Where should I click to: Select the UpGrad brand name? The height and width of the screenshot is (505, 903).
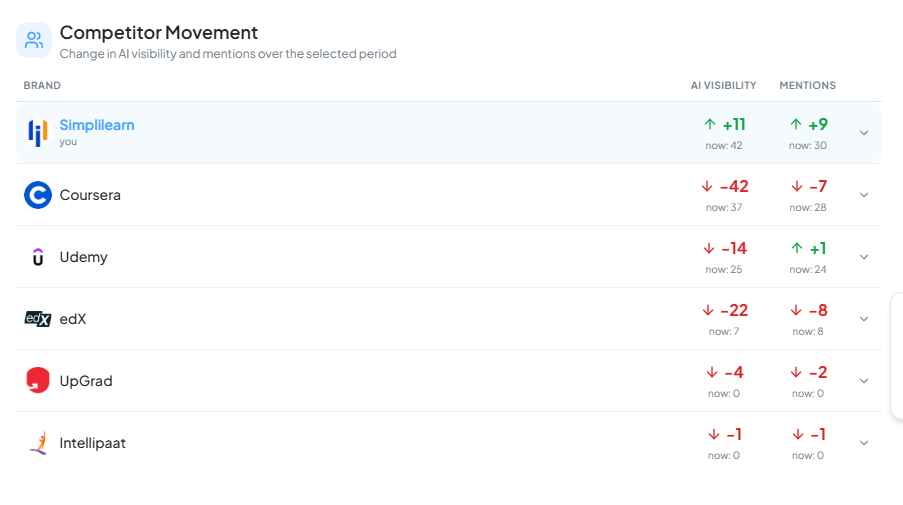point(86,381)
